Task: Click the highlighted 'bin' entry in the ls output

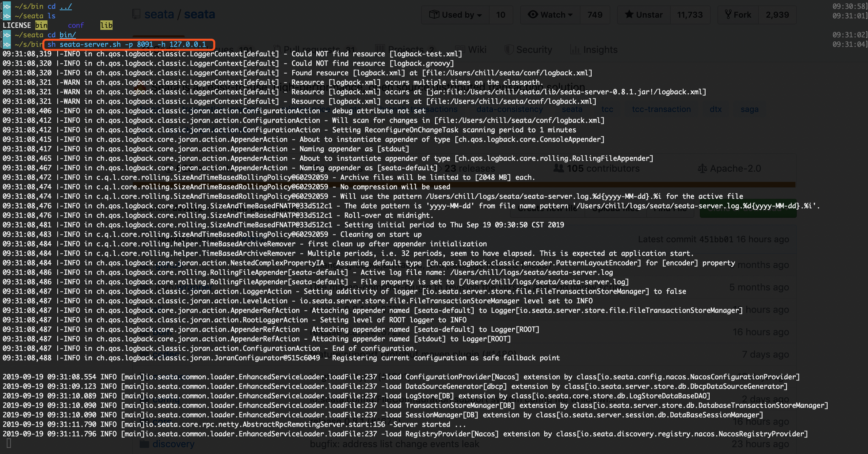Action: tap(41, 25)
